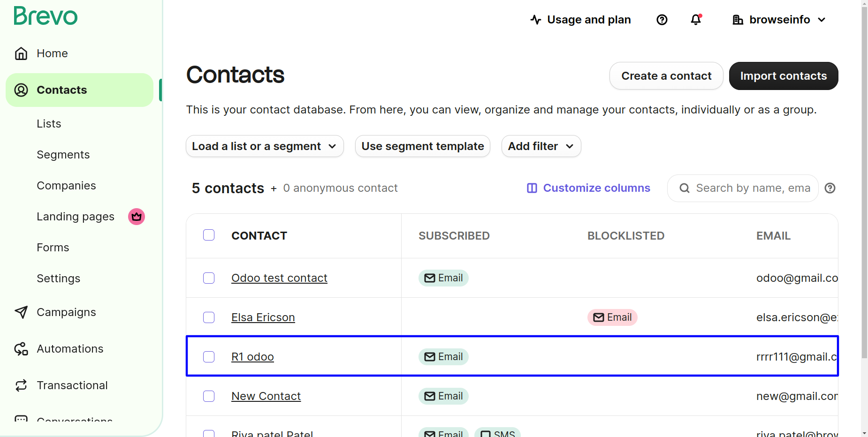Go to Segments in sidebar
The height and width of the screenshot is (437, 868).
tap(63, 155)
